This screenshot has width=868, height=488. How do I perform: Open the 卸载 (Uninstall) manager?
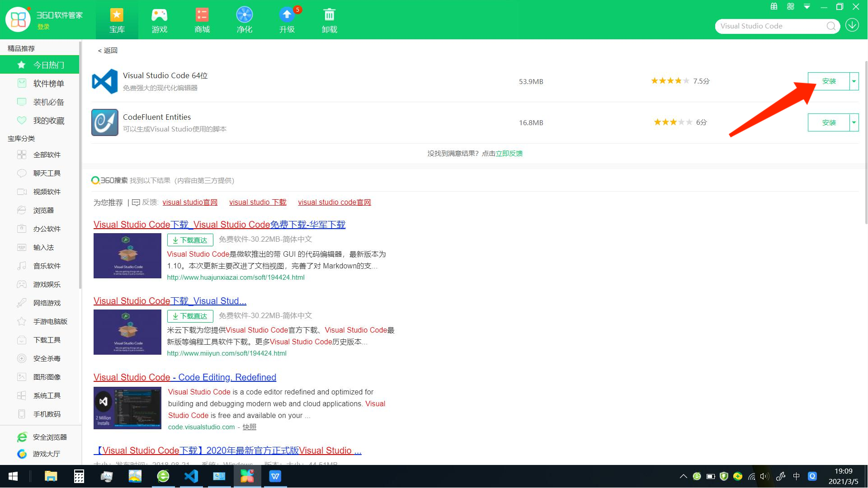329,19
